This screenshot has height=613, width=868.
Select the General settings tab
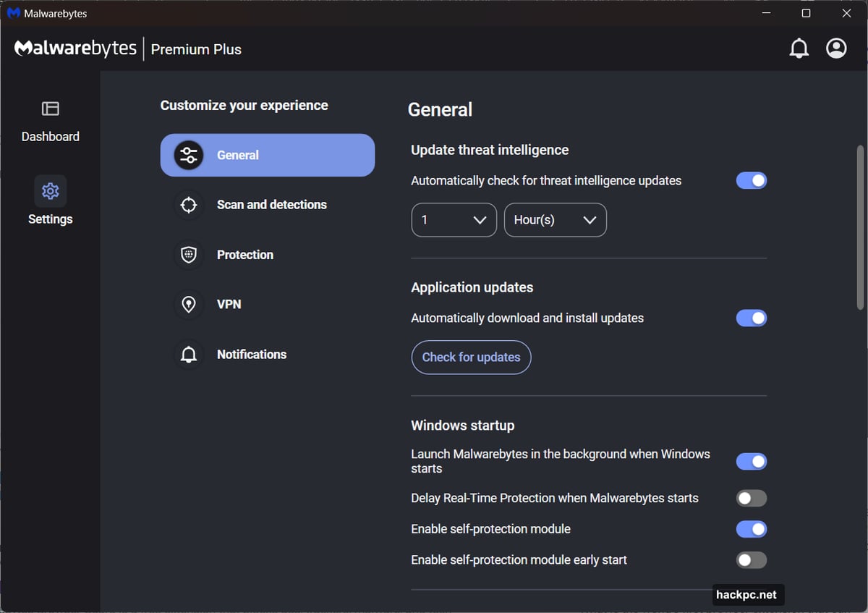click(x=268, y=155)
